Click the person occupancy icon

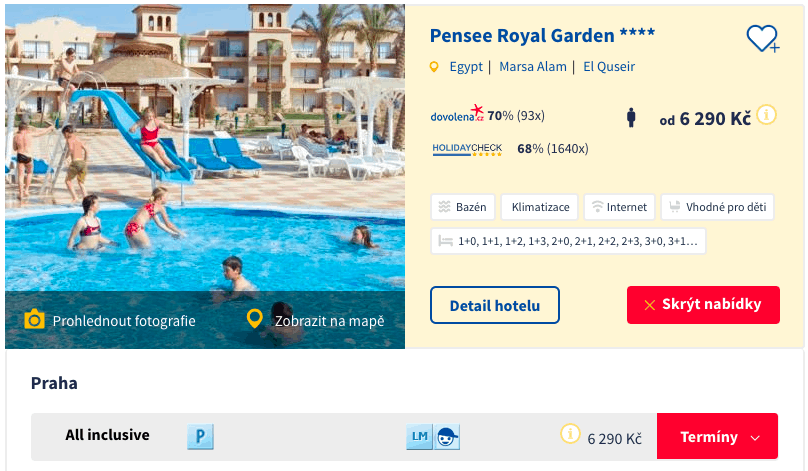[x=631, y=117]
